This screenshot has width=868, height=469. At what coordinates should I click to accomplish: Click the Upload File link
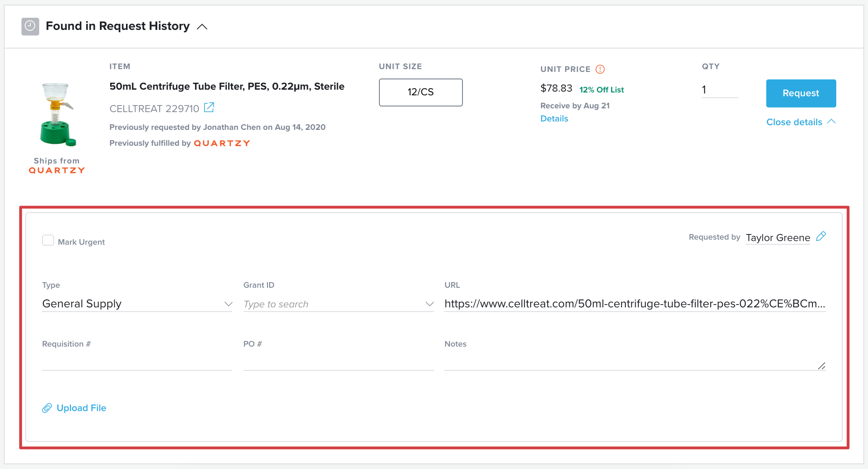tap(81, 408)
